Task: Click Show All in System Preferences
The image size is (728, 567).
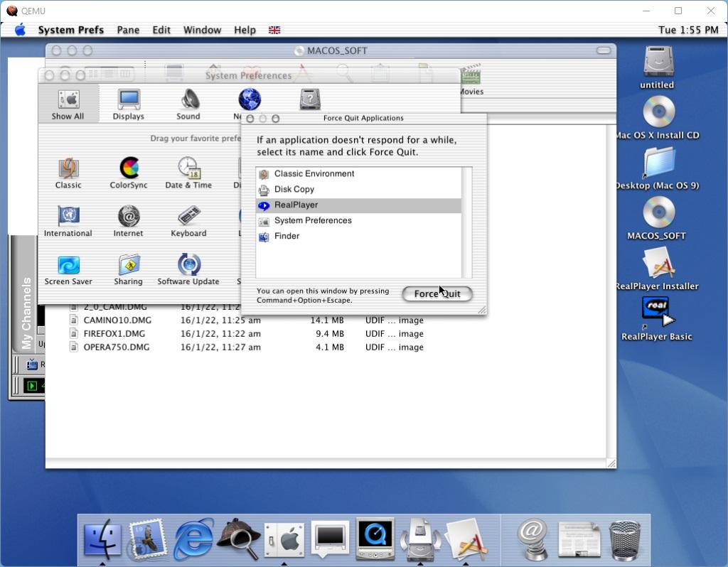Action: coord(68,103)
